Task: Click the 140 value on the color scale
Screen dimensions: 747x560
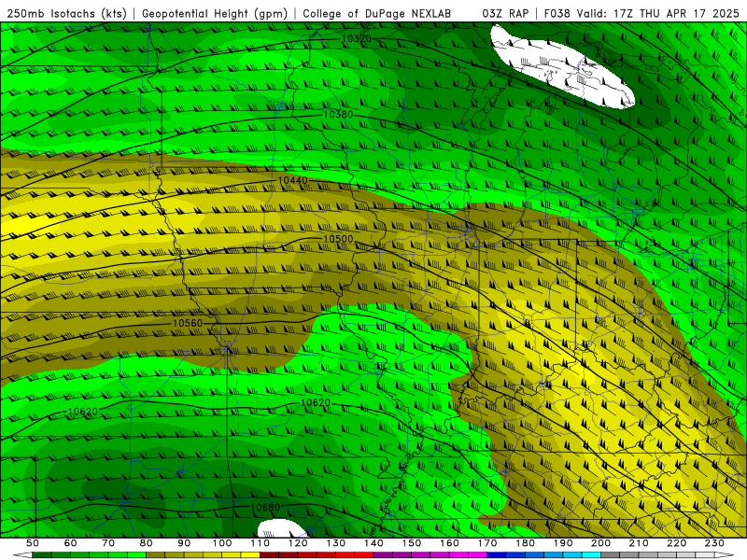Action: [373, 543]
